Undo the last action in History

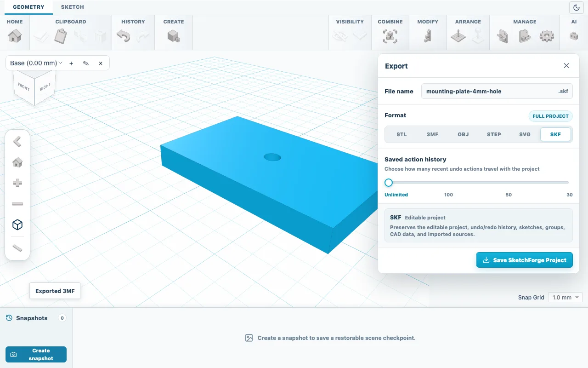tap(123, 36)
